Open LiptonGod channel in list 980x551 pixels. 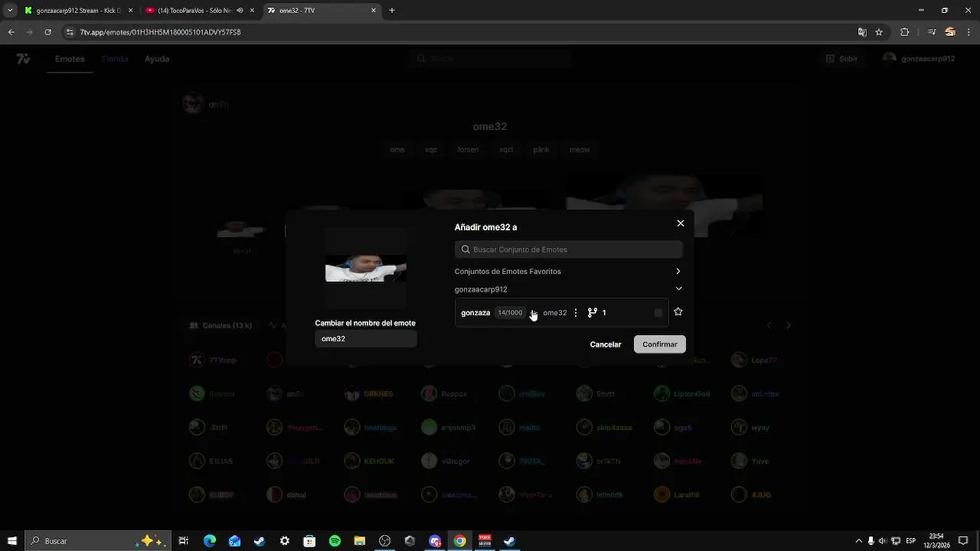683,394
